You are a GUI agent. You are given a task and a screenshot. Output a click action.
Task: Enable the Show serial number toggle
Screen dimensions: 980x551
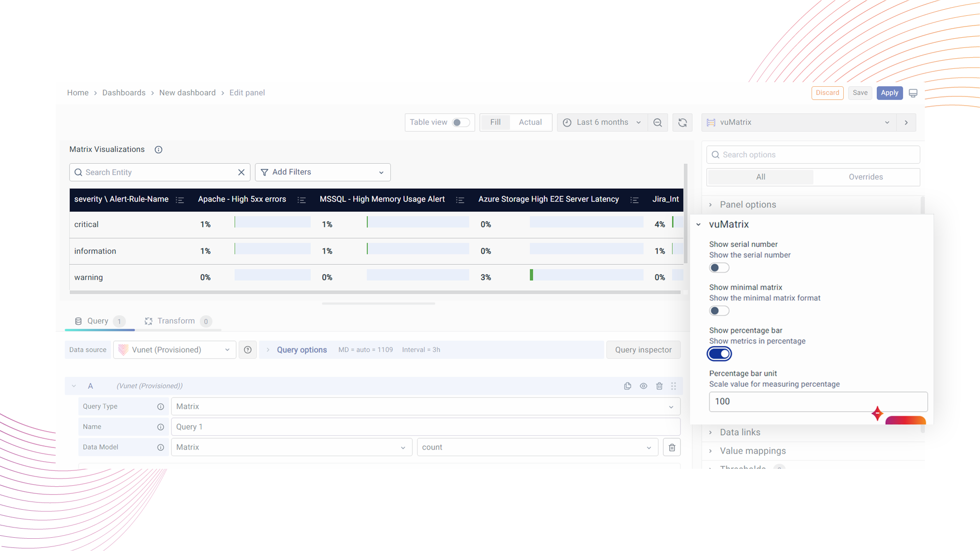pos(719,268)
